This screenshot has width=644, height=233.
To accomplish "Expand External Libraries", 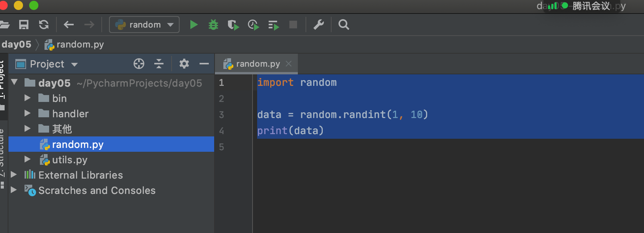I will pyautogui.click(x=14, y=175).
